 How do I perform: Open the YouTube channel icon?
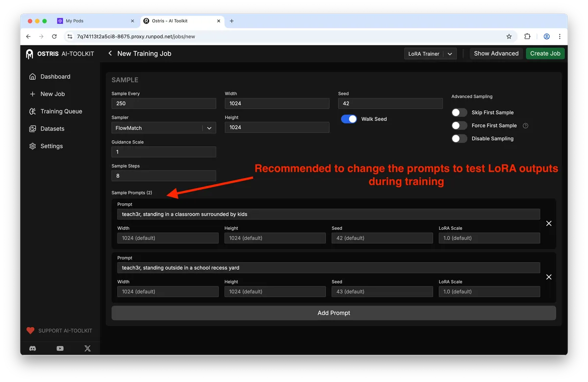[60, 348]
